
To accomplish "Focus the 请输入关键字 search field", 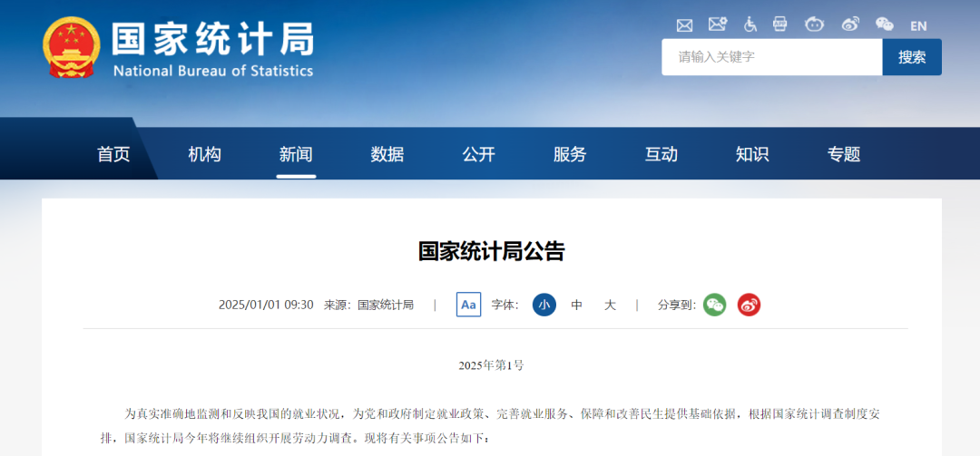I will (x=772, y=57).
